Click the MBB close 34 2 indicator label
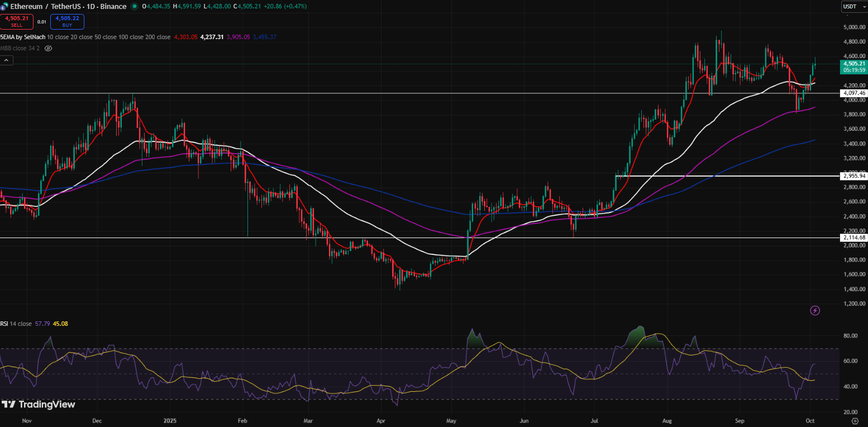This screenshot has height=427, width=868. [x=20, y=48]
